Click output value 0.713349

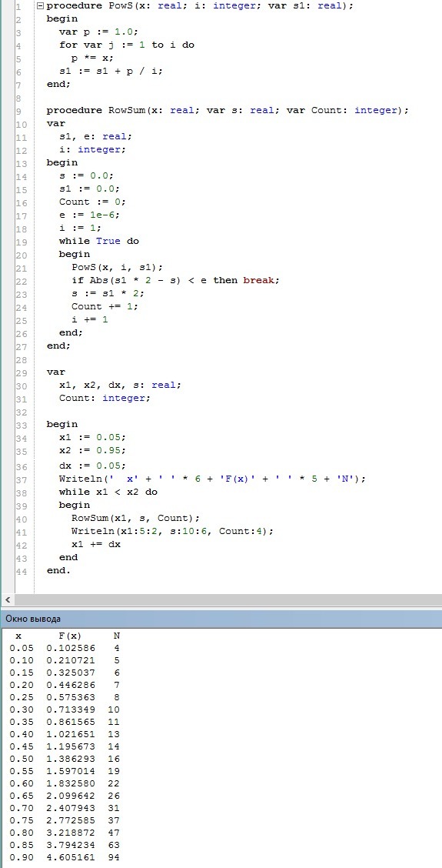tap(71, 709)
